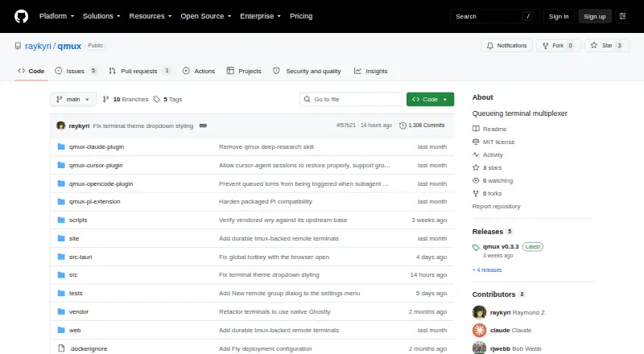Open the qmux-cursor-plugin folder

coord(96,165)
